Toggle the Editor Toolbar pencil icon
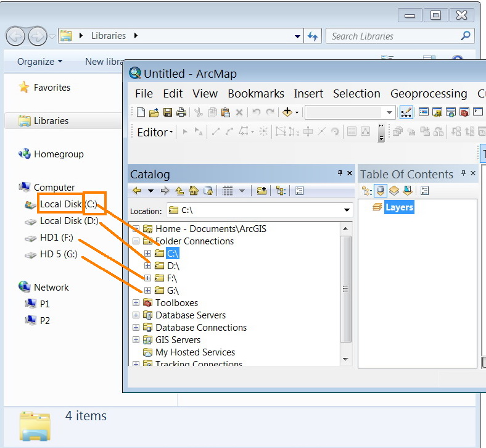Image resolution: width=486 pixels, height=448 pixels. click(x=406, y=112)
